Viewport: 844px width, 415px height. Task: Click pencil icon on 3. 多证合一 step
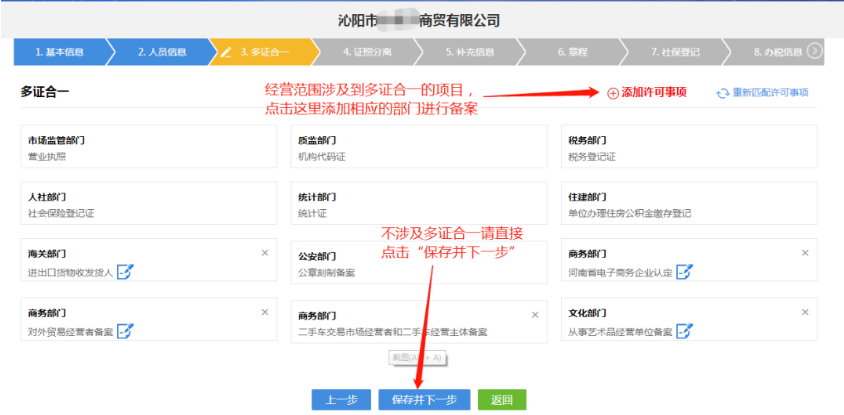pos(226,52)
